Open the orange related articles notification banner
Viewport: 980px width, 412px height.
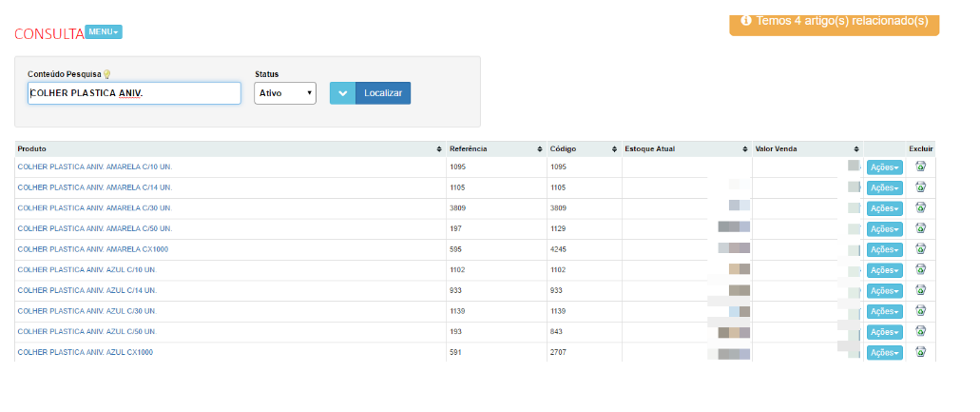tap(834, 21)
